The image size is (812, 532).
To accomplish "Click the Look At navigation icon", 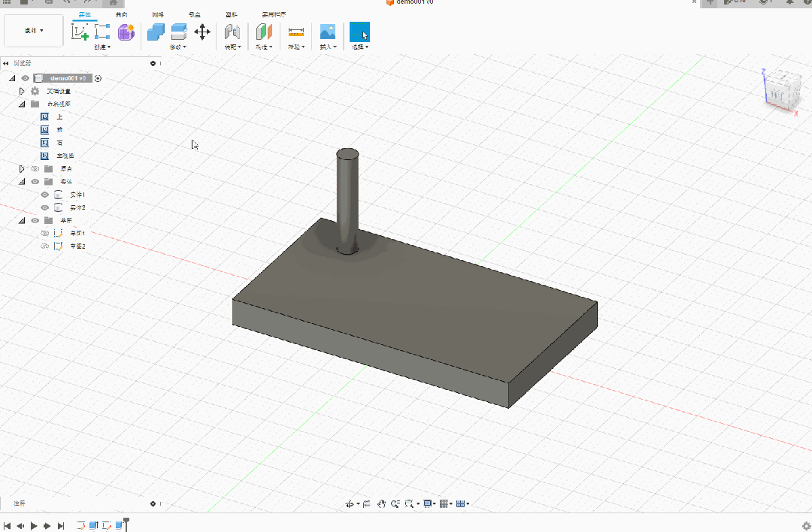I will (367, 503).
